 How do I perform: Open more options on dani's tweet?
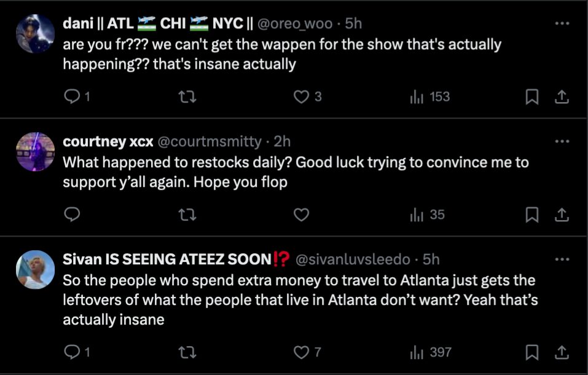(x=562, y=23)
